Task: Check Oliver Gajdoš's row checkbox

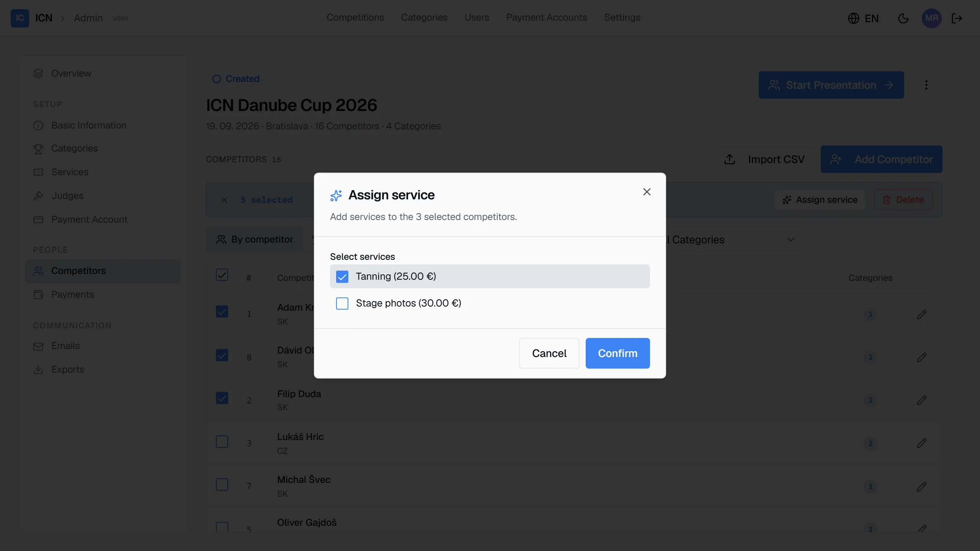Action: (222, 527)
